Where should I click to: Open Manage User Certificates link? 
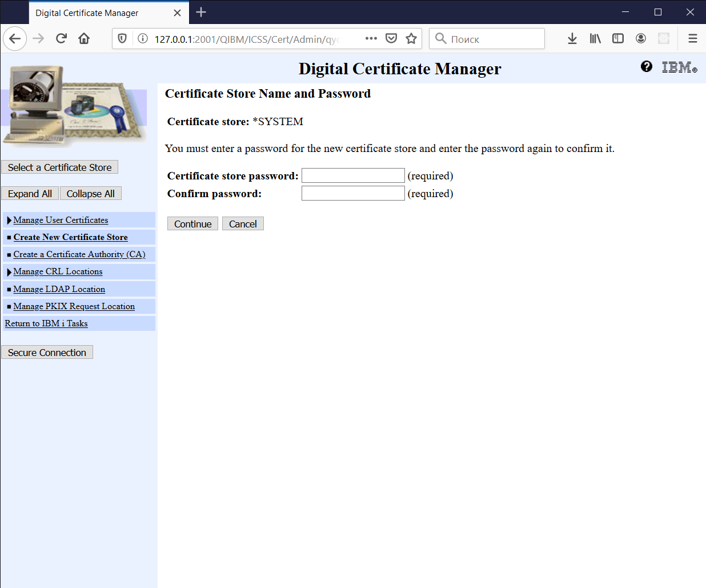click(x=61, y=220)
